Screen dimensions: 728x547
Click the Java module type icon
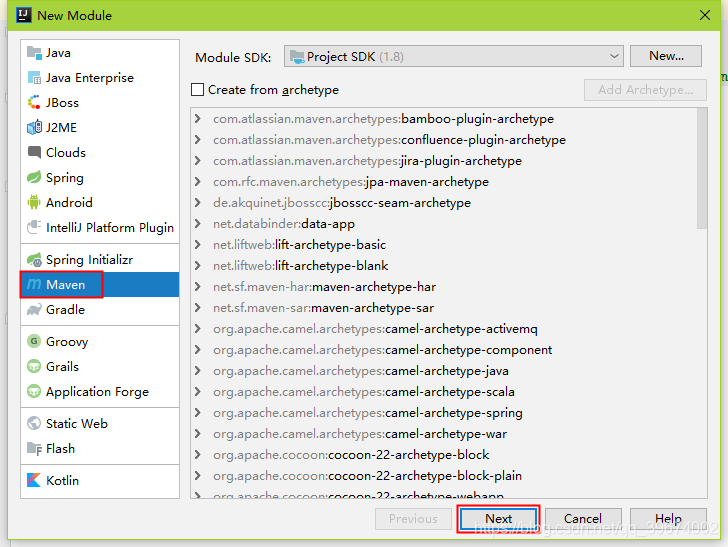[x=34, y=53]
